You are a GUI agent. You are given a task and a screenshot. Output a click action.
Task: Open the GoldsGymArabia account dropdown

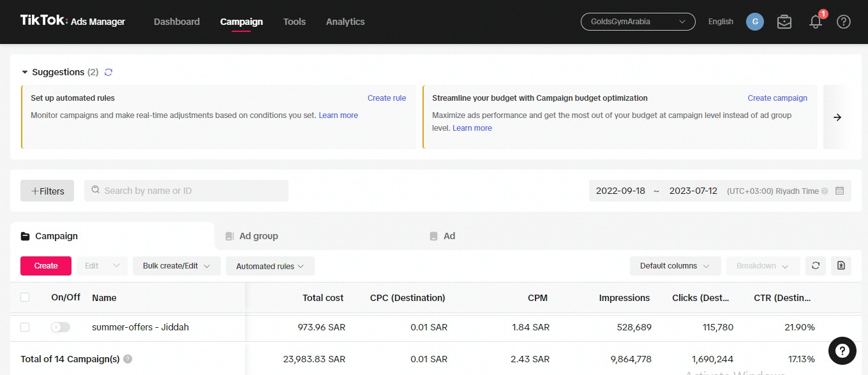[x=638, y=22]
